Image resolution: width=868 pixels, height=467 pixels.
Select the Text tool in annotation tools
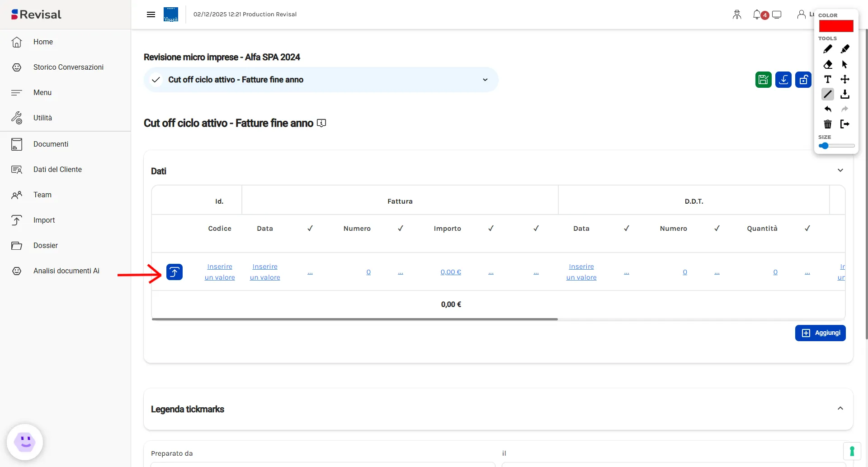pyautogui.click(x=827, y=79)
